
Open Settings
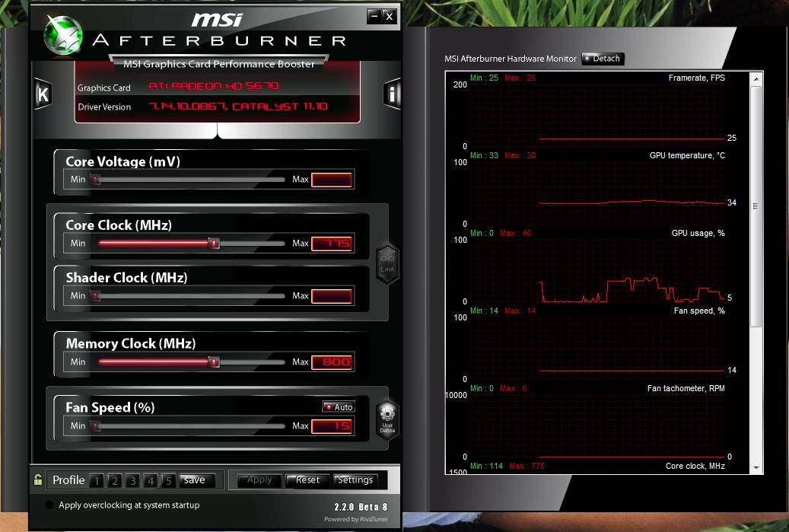pos(355,480)
